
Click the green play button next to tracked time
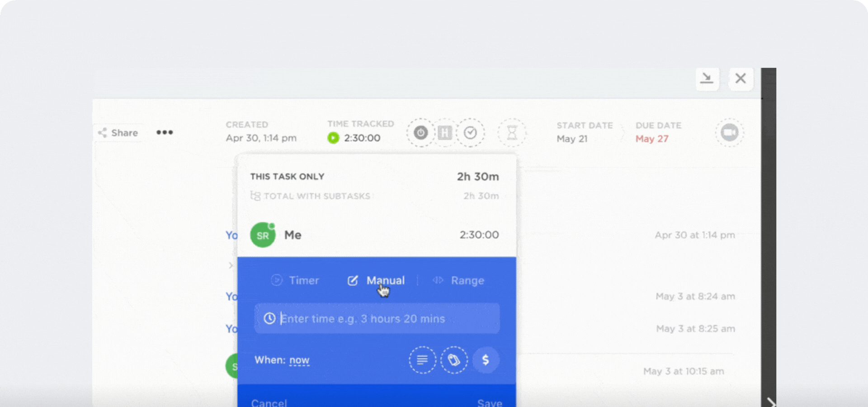[333, 138]
